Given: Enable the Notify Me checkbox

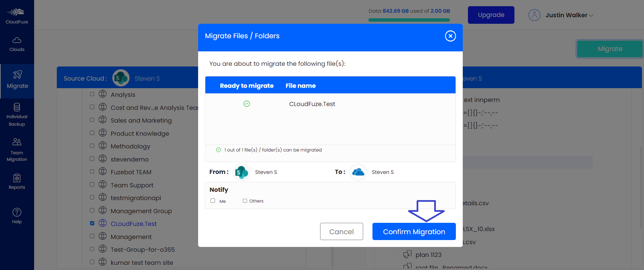Looking at the screenshot, I should click(x=213, y=201).
